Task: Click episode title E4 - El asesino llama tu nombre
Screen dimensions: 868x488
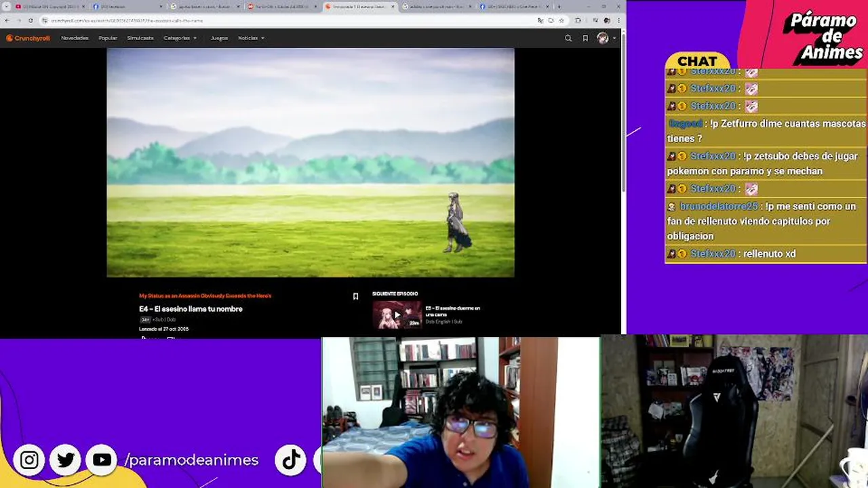Action: point(191,309)
